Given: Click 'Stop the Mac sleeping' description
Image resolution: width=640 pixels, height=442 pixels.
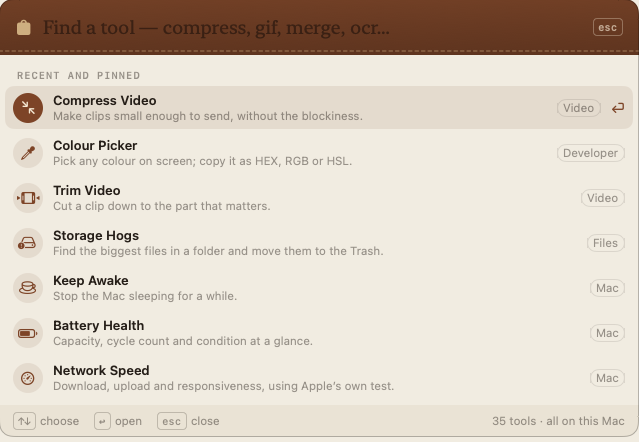Looking at the screenshot, I should [145, 296].
